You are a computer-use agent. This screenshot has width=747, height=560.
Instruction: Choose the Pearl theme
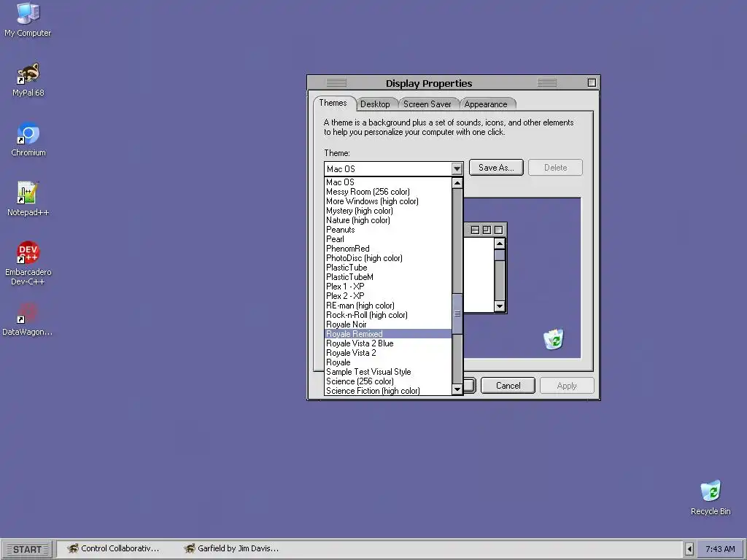click(388, 239)
